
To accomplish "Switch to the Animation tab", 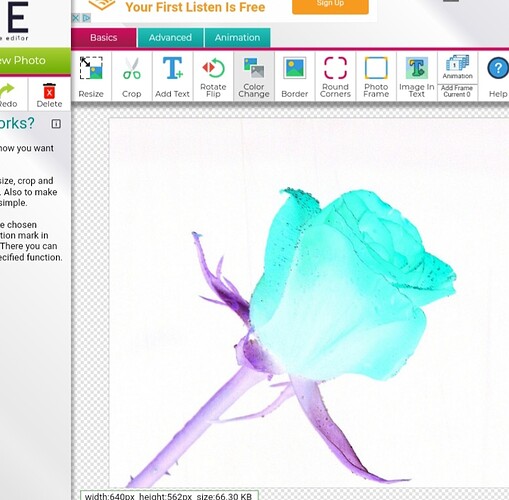I will pos(237,37).
